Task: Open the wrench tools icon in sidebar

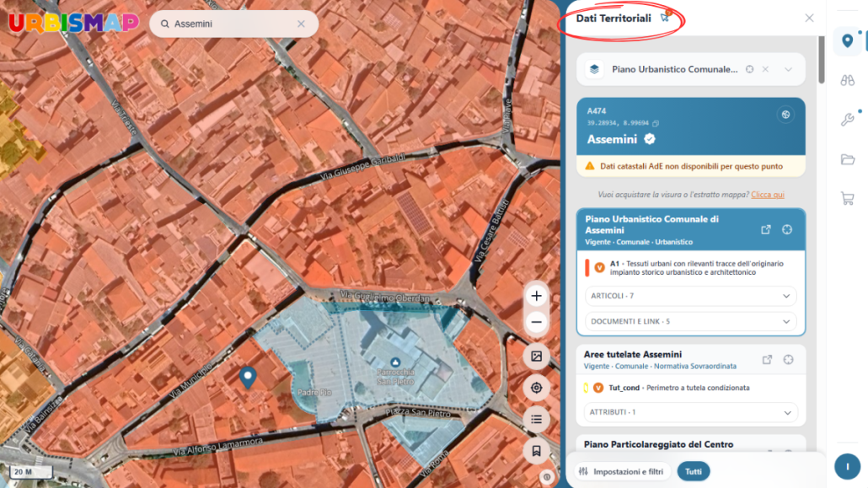Action: click(x=847, y=120)
